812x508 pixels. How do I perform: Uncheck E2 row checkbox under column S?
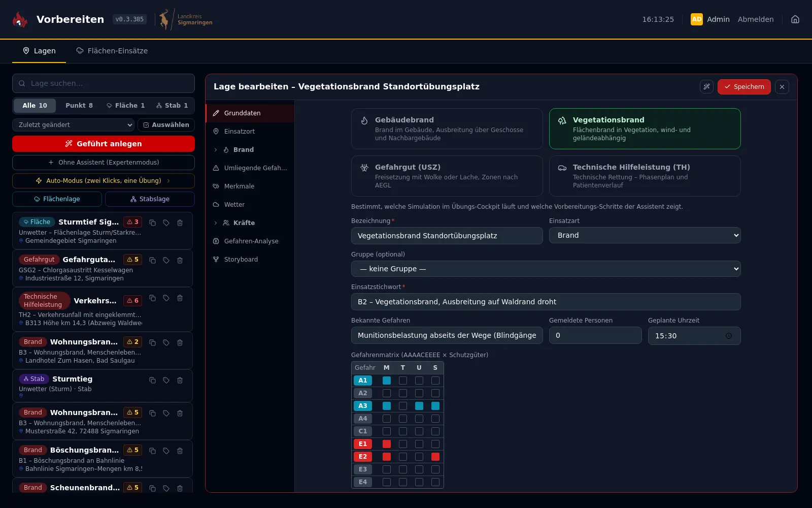tap(435, 457)
